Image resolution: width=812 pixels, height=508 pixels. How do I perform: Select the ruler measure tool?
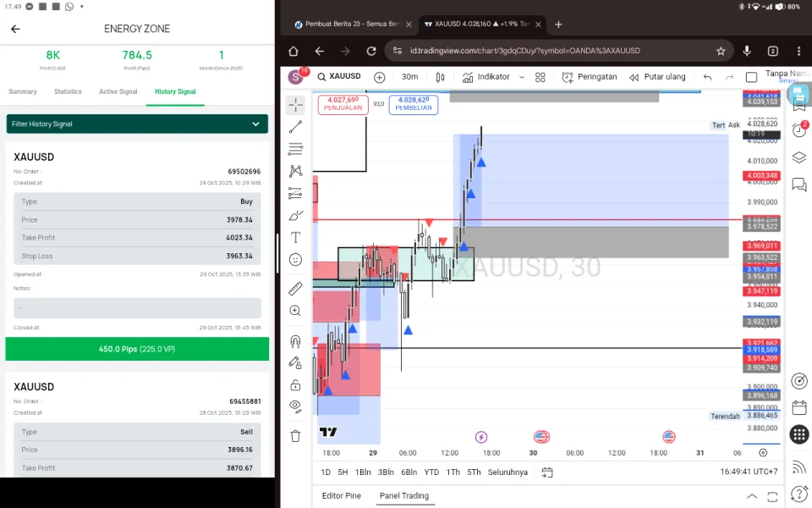tap(296, 288)
